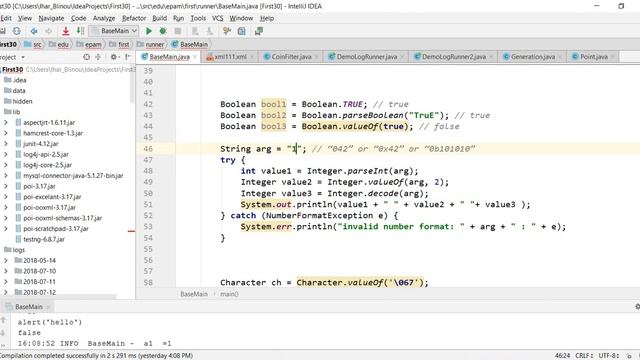Switch to DemoLogRunner.java tab
The image size is (640, 360).
pos(367,57)
